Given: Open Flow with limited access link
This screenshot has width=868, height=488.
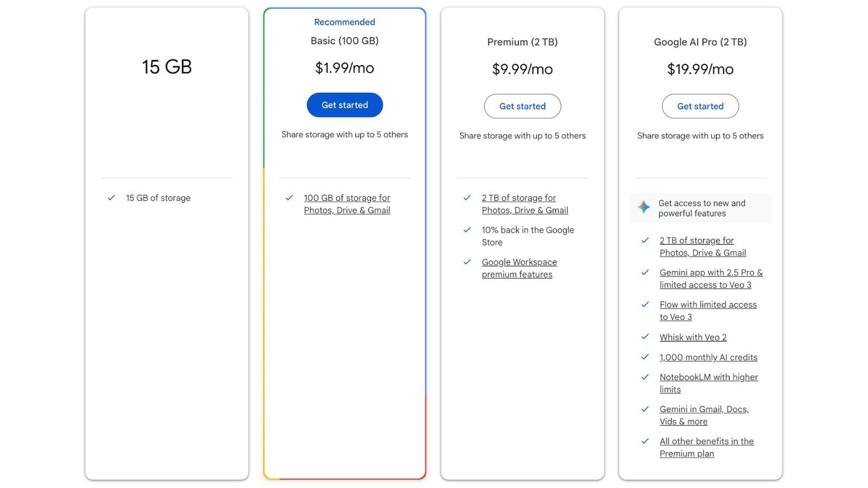Looking at the screenshot, I should point(708,311).
